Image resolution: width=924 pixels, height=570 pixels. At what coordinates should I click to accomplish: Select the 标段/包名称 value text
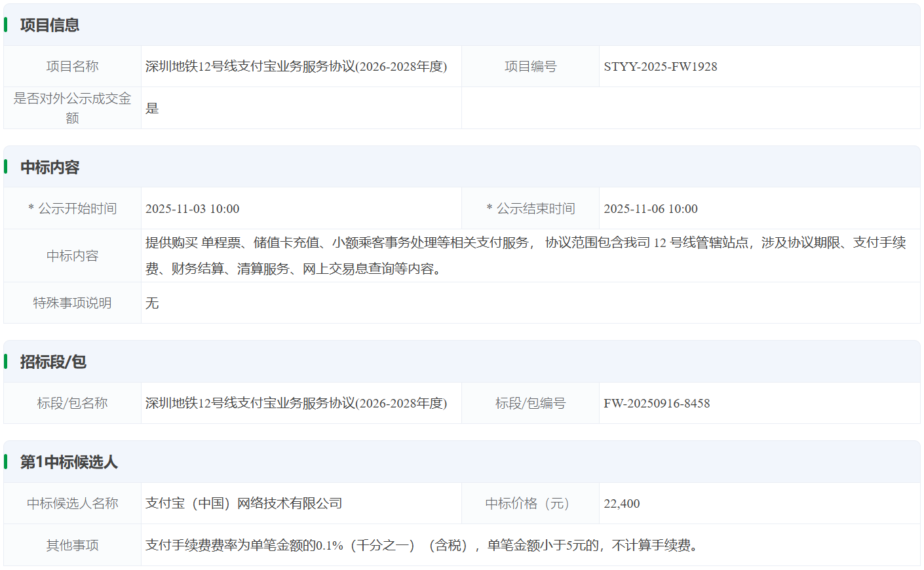pyautogui.click(x=296, y=403)
